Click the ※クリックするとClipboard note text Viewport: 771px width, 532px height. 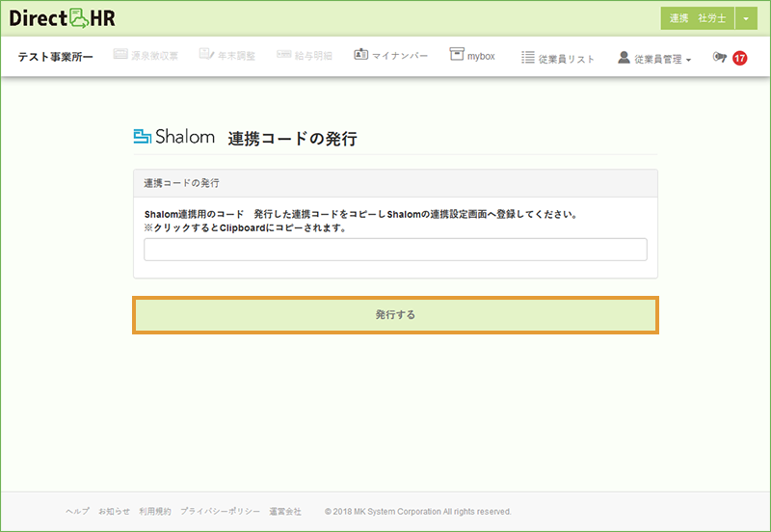click(x=246, y=228)
